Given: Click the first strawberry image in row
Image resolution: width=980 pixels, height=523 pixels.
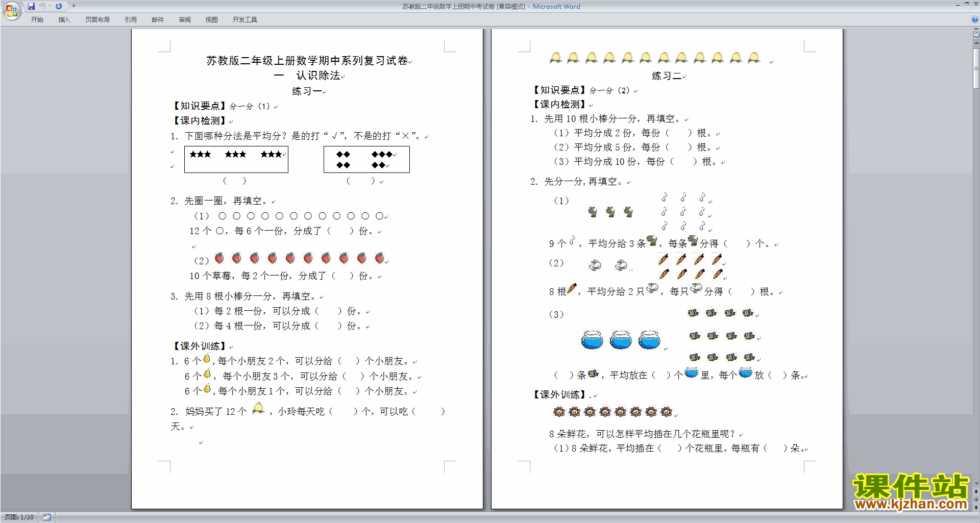Looking at the screenshot, I should click(x=219, y=258).
